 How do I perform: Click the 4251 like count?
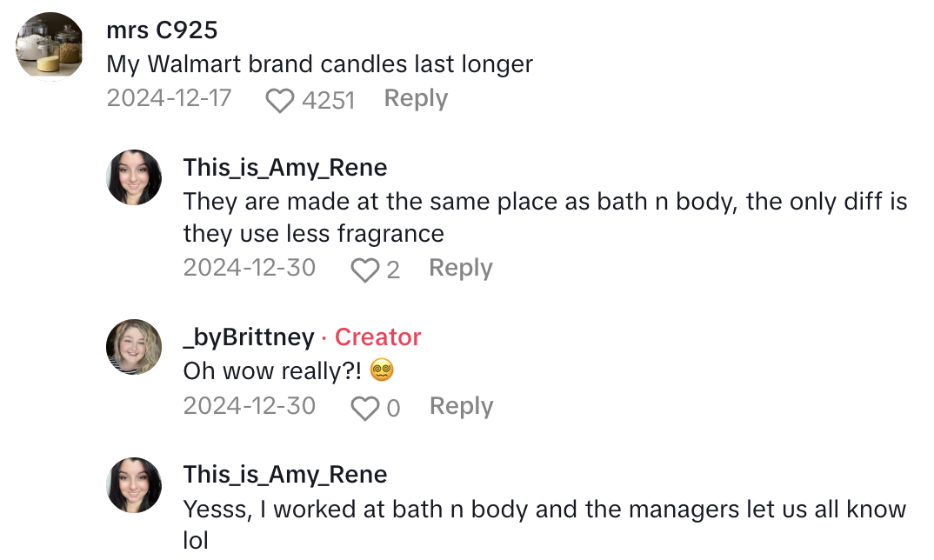pos(328,101)
